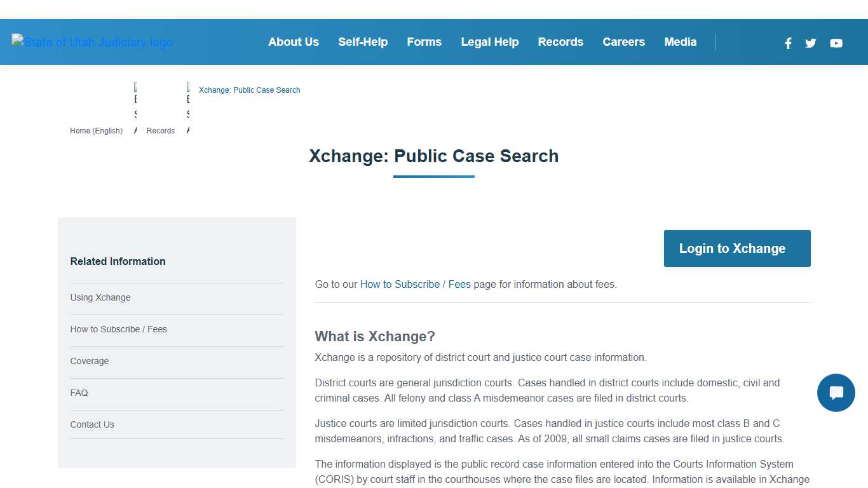The height and width of the screenshot is (488, 868).
Task: Open How to Subscribe / Fees in sidebar
Action: pyautogui.click(x=118, y=329)
